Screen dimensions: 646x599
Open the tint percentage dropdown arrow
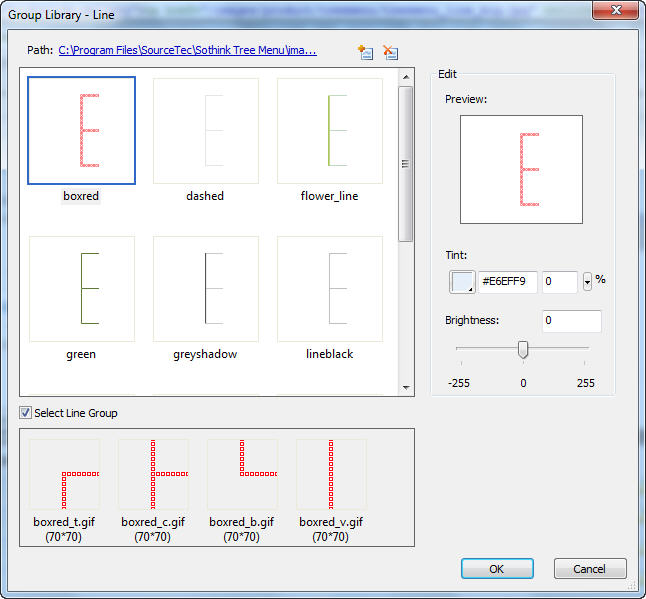[x=587, y=282]
